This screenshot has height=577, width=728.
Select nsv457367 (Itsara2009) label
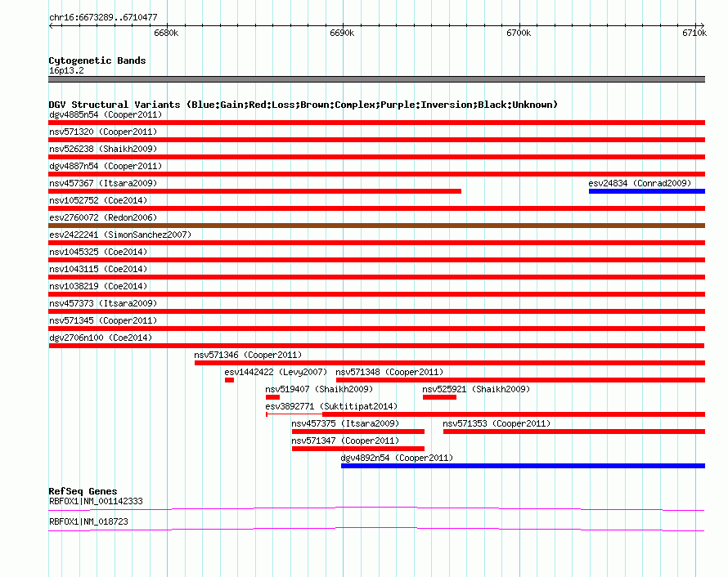[x=103, y=183]
